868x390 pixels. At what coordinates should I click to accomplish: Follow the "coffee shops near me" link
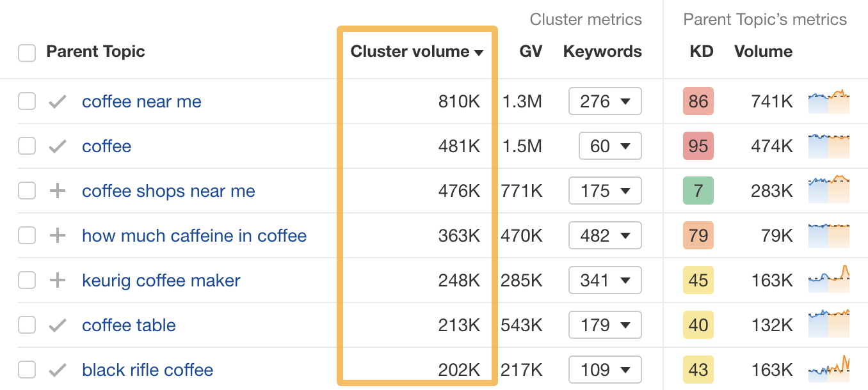click(168, 191)
